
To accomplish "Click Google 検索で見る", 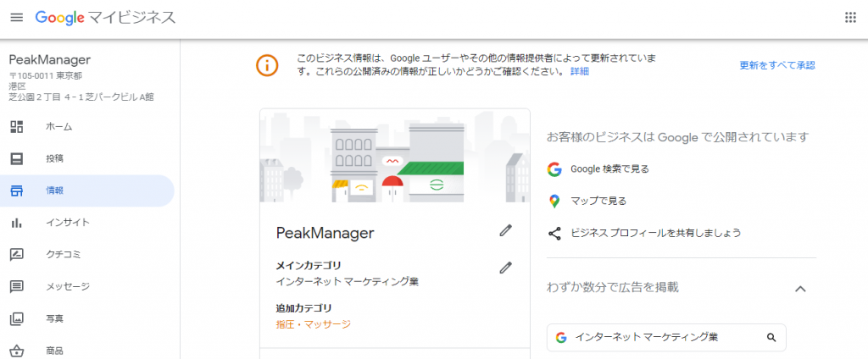I will tap(610, 169).
